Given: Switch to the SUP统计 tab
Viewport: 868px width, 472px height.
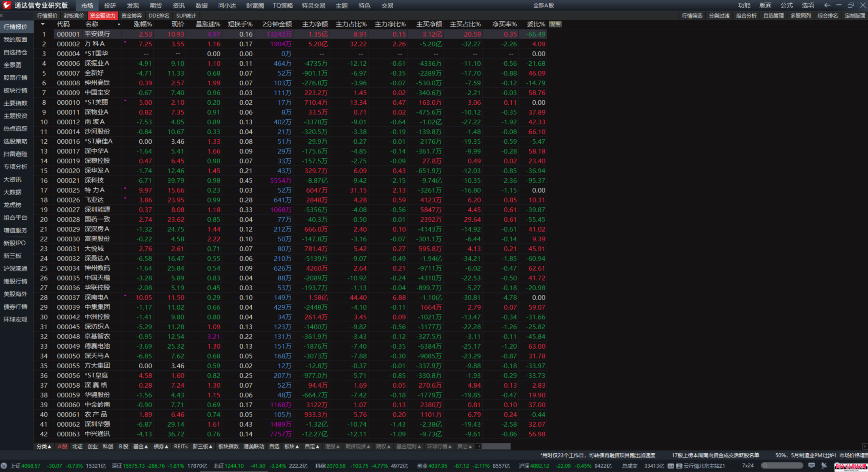Looking at the screenshot, I should pyautogui.click(x=186, y=16).
